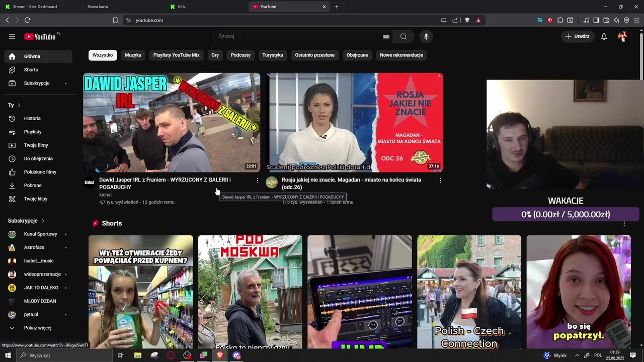Open Pobrane downloads
The image size is (644, 362).
point(38,185)
